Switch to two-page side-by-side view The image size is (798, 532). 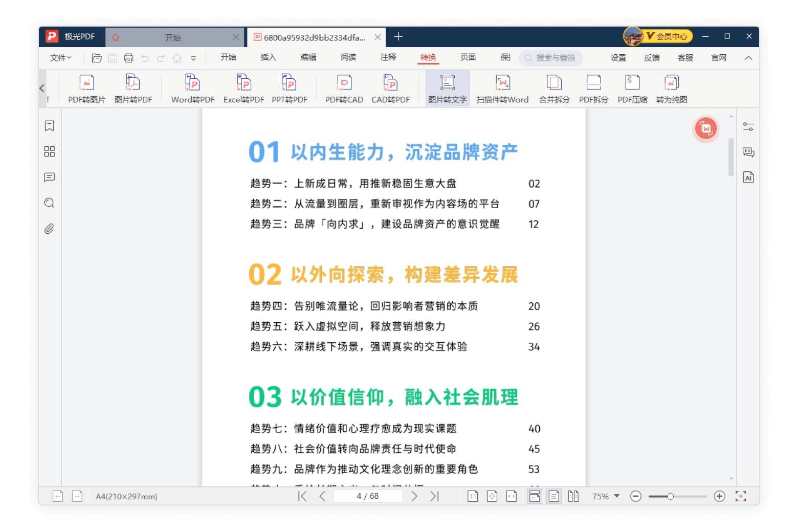pyautogui.click(x=573, y=496)
